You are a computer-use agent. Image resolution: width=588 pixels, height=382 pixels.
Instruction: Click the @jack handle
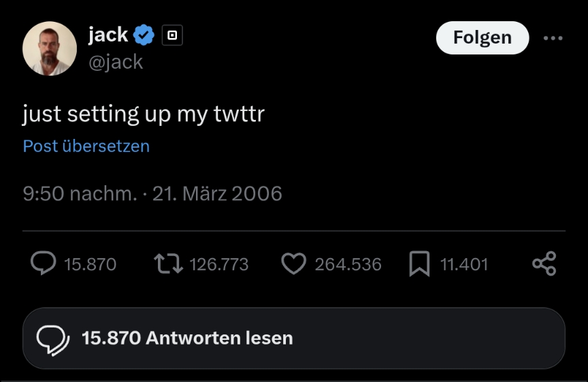point(116,62)
